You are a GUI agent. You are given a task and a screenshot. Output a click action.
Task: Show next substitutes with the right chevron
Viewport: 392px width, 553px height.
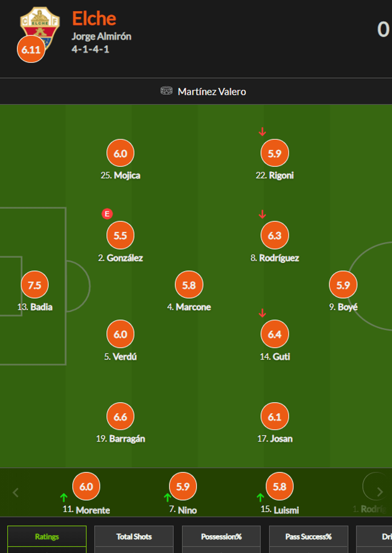[380, 492]
